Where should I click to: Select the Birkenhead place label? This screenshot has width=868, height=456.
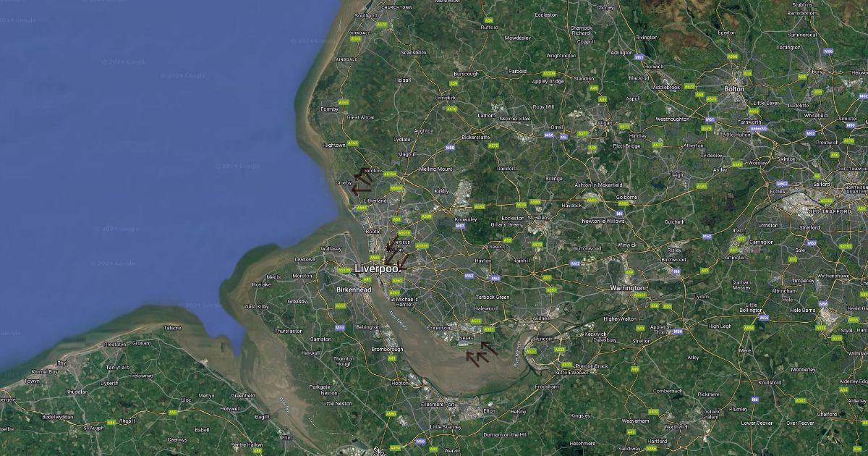tap(354, 290)
